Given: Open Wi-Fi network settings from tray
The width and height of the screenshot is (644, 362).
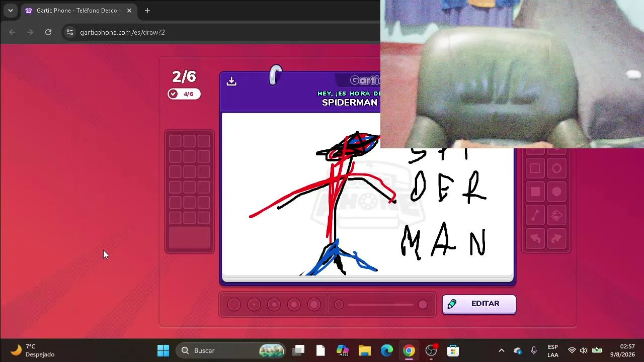Looking at the screenshot, I should click(572, 350).
